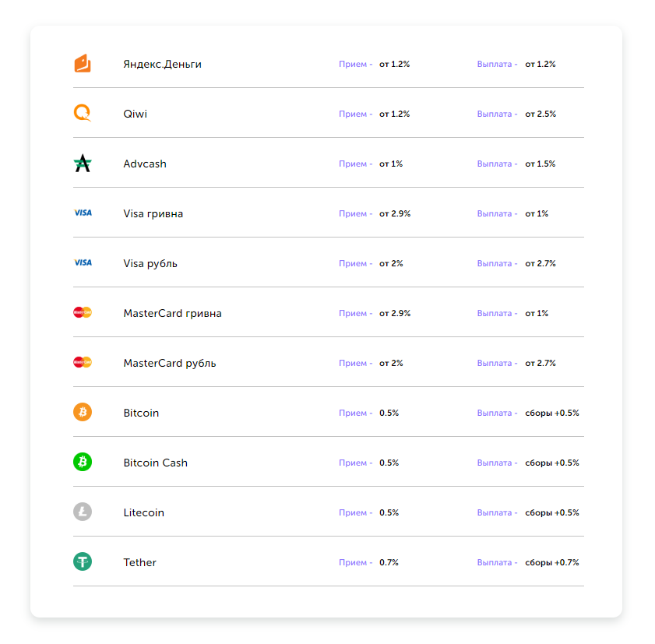Click the Advcash name text
Viewport: 655px width, 644px height.
145,164
